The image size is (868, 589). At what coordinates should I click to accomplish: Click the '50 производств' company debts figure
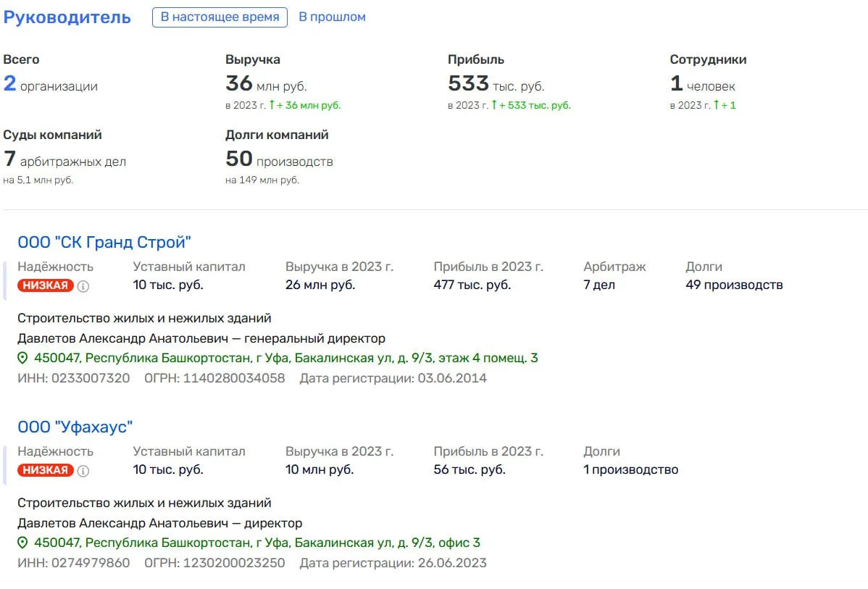pyautogui.click(x=279, y=159)
